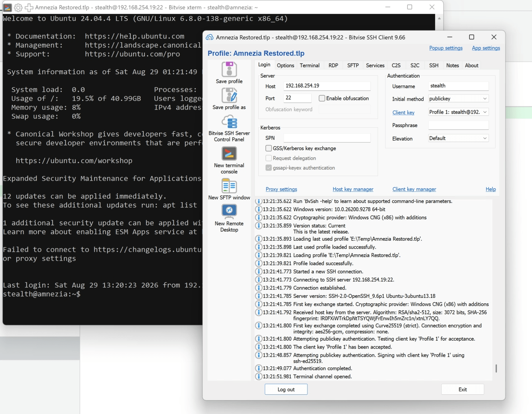
Task: Open the Terminal tab
Action: (x=310, y=65)
